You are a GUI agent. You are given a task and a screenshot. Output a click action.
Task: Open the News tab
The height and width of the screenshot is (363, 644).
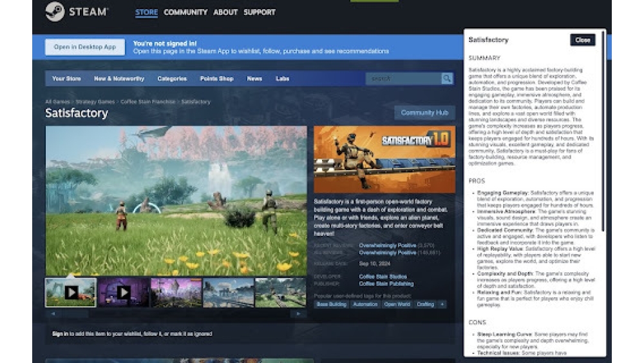point(254,79)
